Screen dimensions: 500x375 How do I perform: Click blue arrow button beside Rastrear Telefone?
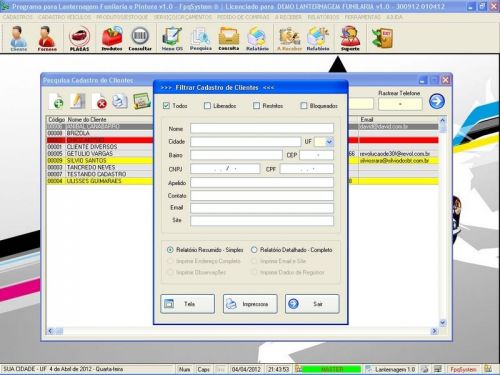coord(437,101)
